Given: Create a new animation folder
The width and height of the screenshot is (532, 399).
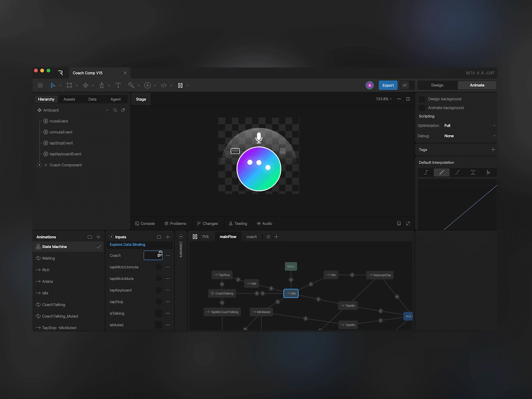Looking at the screenshot, I should click(x=90, y=237).
